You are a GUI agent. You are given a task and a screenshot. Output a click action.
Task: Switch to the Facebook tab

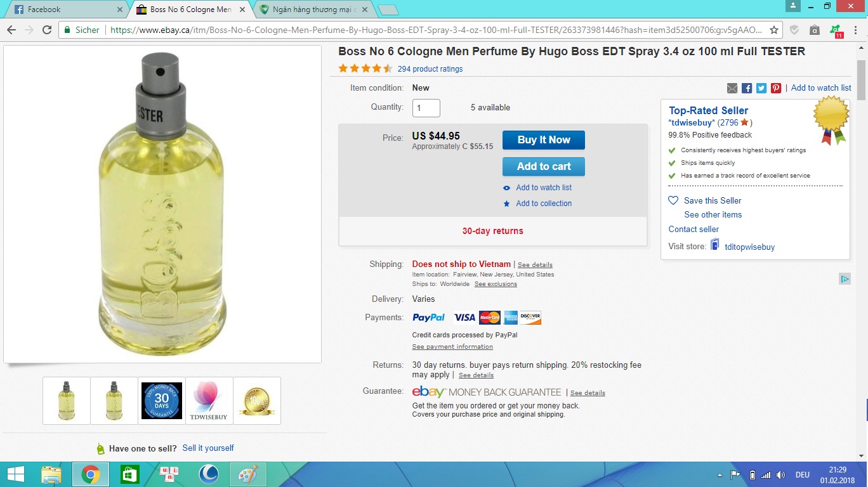[63, 10]
